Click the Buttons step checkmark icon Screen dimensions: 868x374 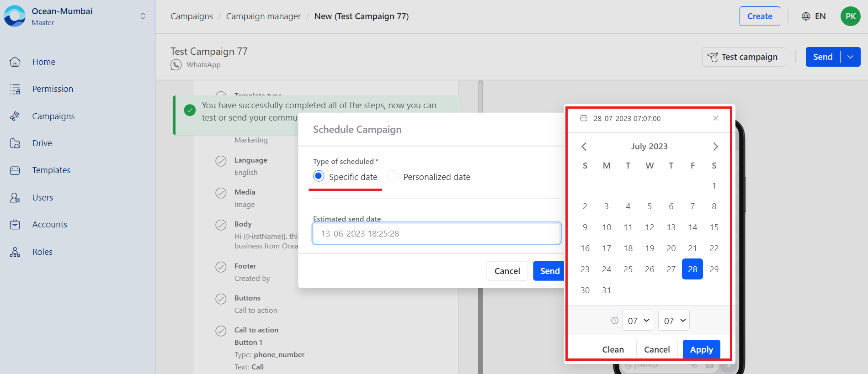[221, 299]
